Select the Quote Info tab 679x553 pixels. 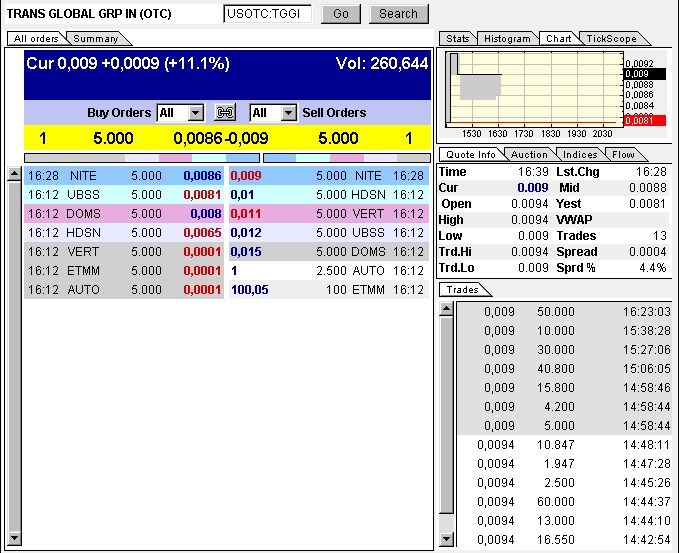pyautogui.click(x=471, y=155)
